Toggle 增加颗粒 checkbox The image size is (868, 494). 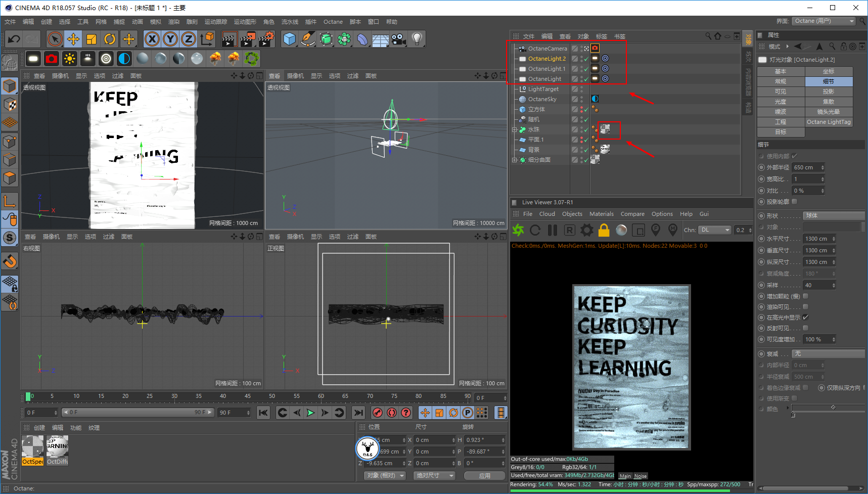(x=805, y=296)
